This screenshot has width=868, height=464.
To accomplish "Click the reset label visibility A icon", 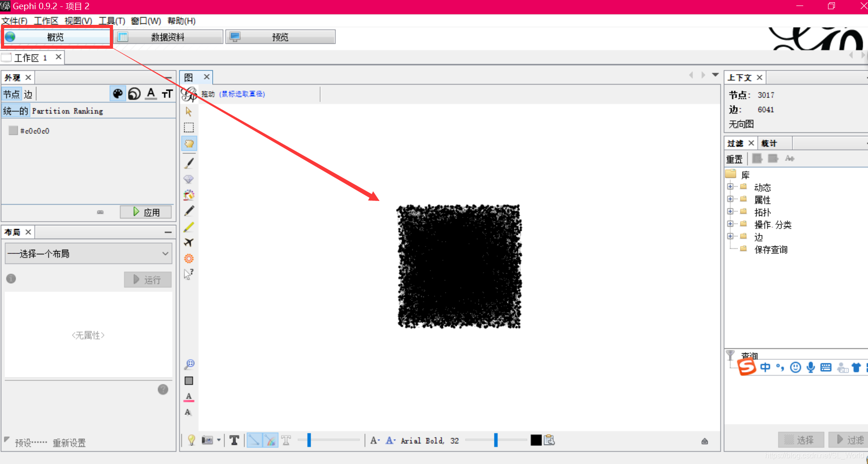I will tap(188, 412).
